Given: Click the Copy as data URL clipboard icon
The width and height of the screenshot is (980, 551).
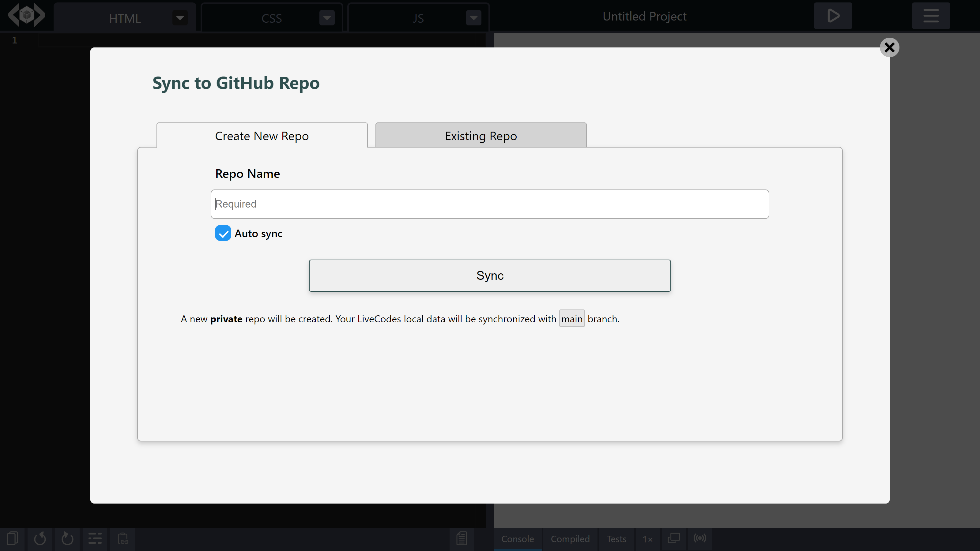Looking at the screenshot, I should [x=122, y=538].
